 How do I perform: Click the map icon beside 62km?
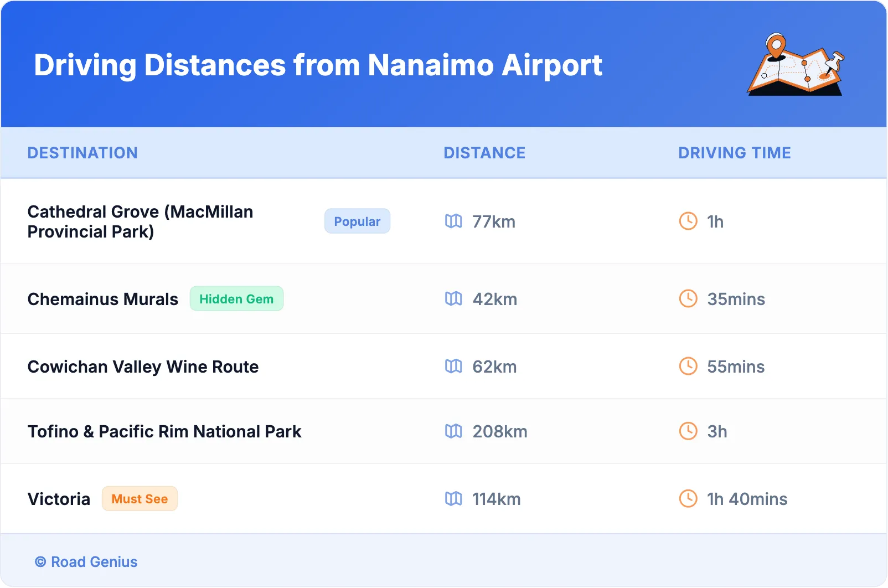453,367
